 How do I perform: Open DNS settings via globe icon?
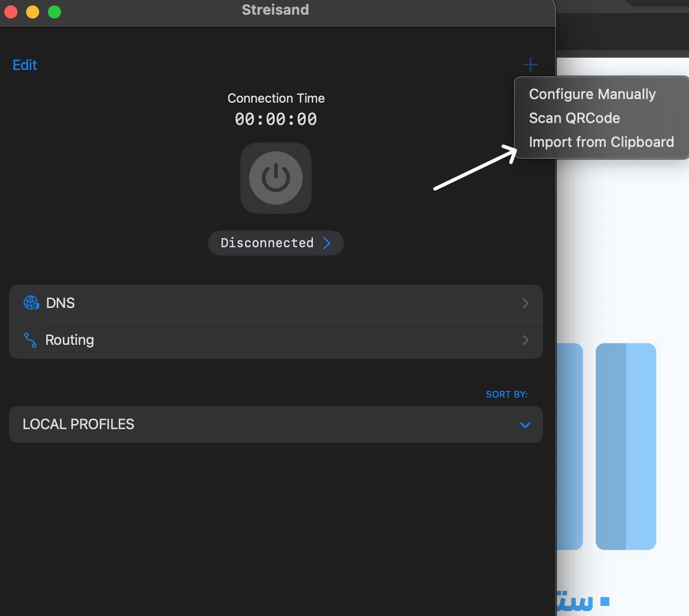pyautogui.click(x=31, y=303)
